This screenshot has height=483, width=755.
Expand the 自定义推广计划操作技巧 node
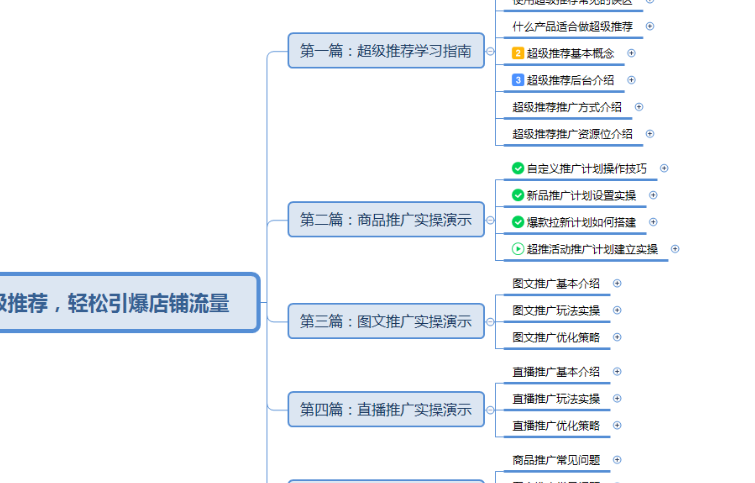[664, 168]
